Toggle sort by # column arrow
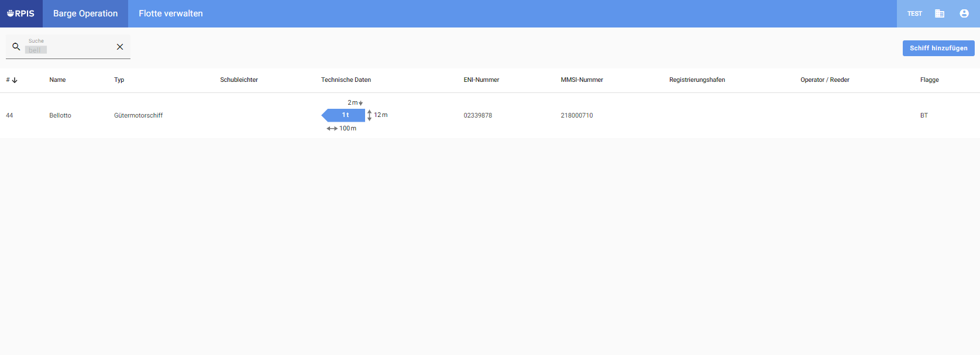 pyautogui.click(x=15, y=80)
